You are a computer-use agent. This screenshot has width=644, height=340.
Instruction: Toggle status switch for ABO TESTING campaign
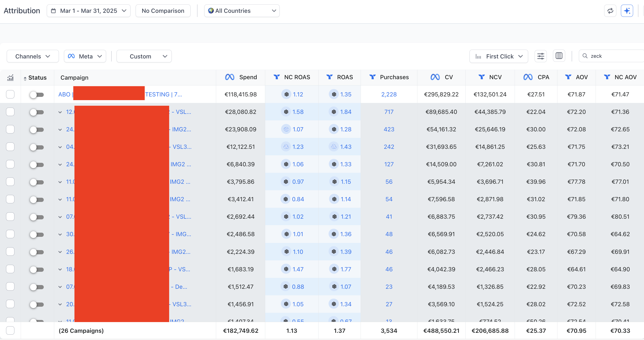[x=37, y=95]
